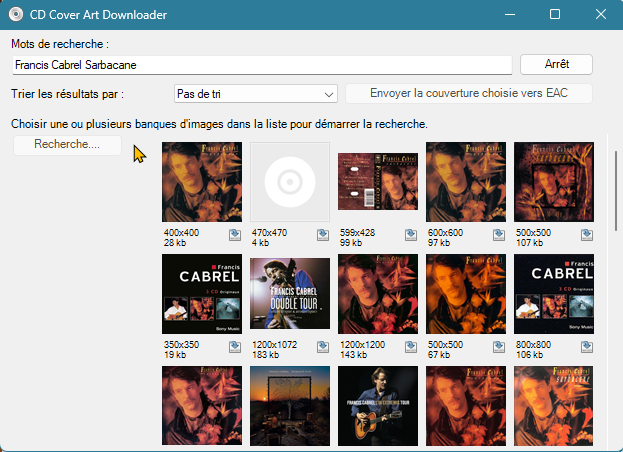Image resolution: width=623 pixels, height=452 pixels.
Task: Click the save icon beside 599x428 99 kb
Action: pos(411,235)
